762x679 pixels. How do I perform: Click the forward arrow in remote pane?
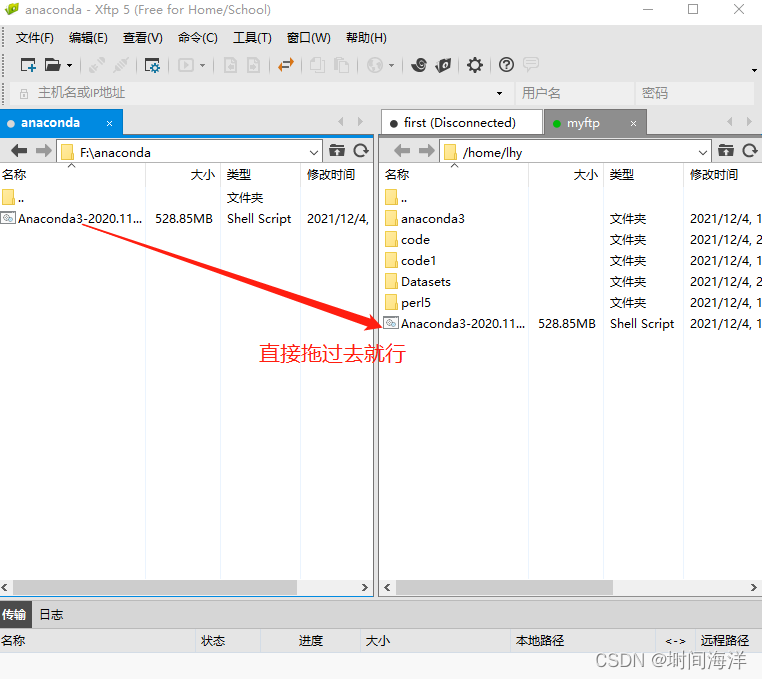pos(426,151)
